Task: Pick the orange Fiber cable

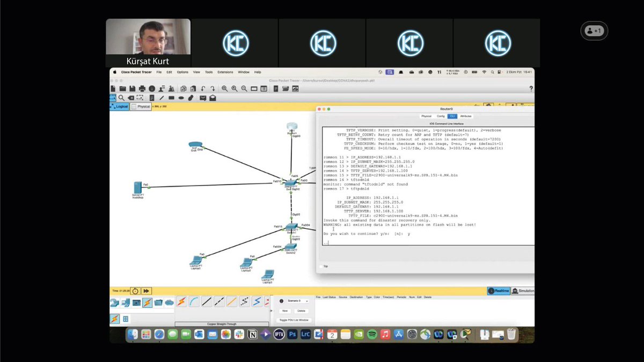Action: (x=232, y=302)
